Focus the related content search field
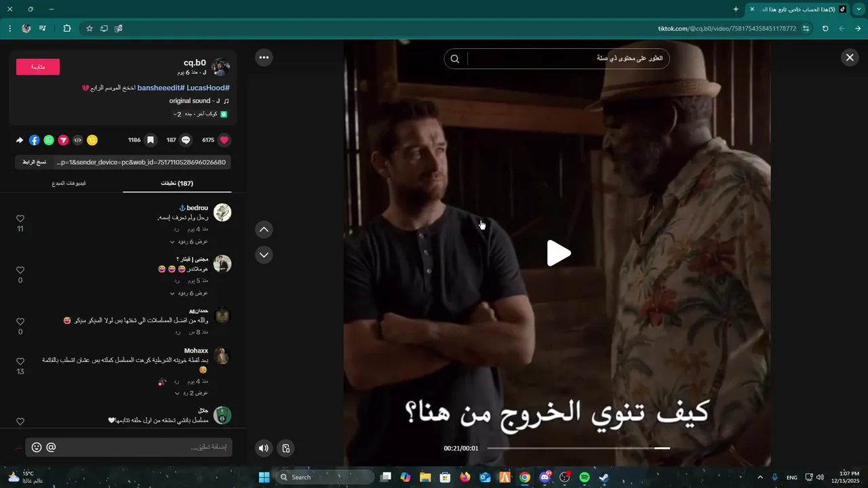The width and height of the screenshot is (868, 488). coord(567,59)
